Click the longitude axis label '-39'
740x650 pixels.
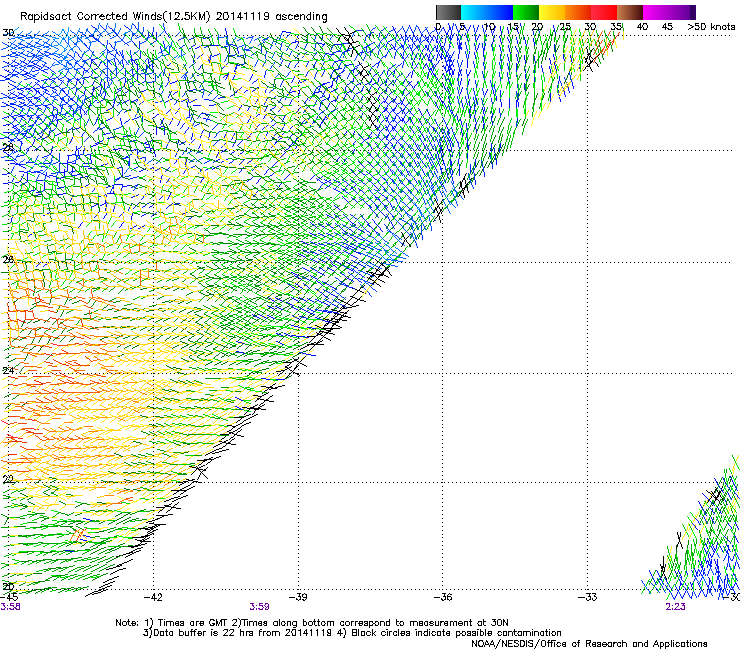click(298, 597)
